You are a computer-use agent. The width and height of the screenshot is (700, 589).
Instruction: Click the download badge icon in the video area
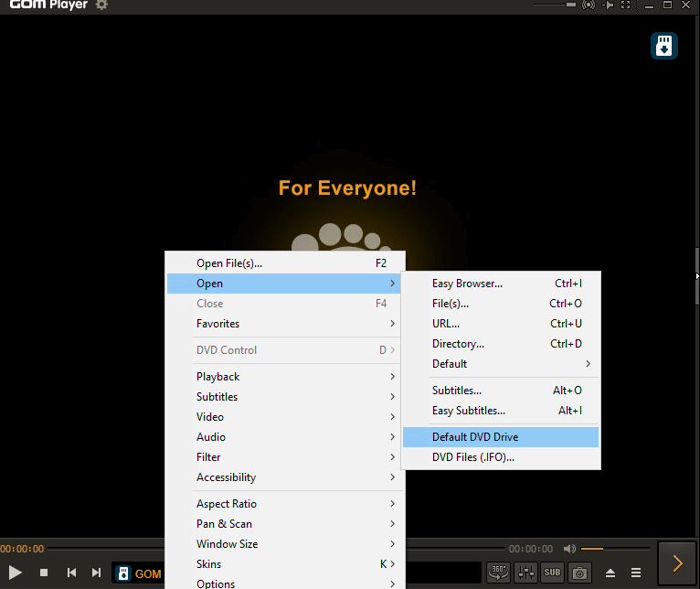pyautogui.click(x=663, y=46)
